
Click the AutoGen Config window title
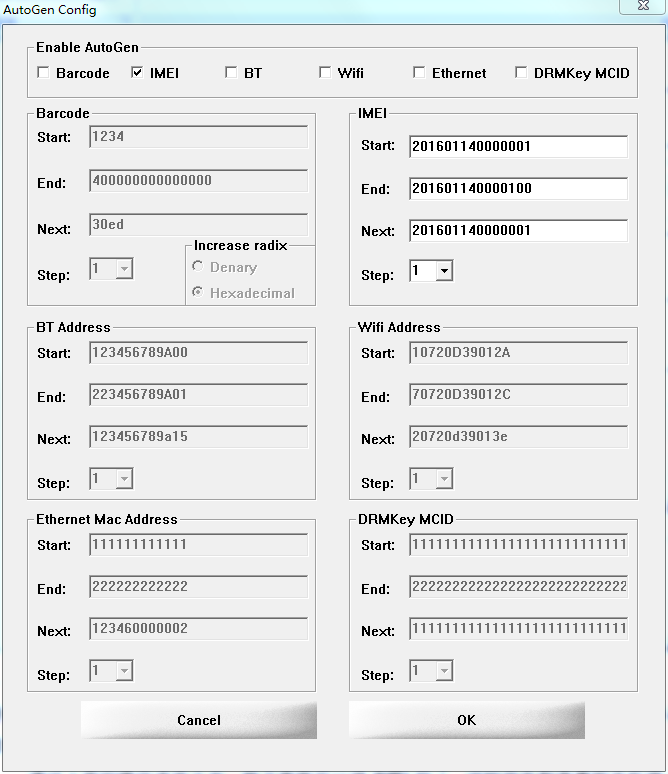point(49,9)
